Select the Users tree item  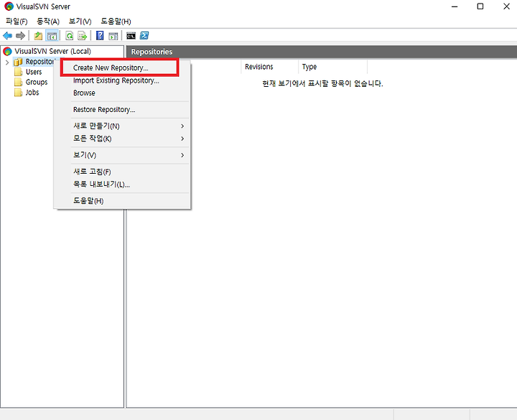point(34,72)
